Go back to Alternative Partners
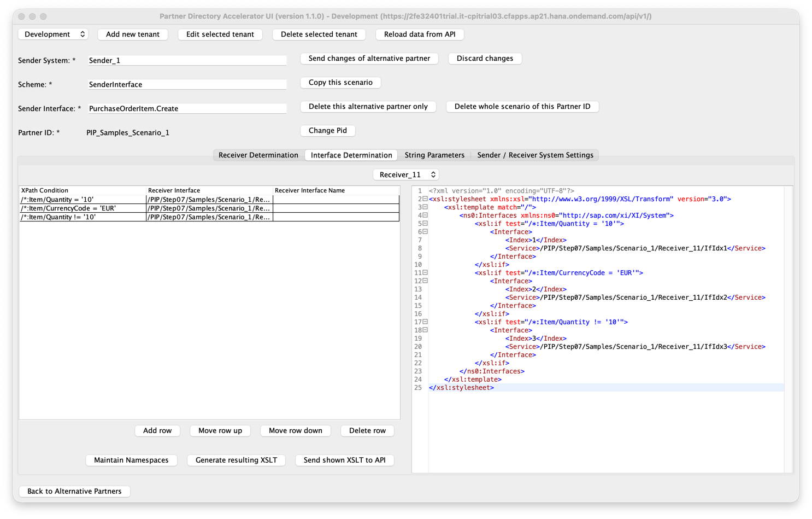Image resolution: width=812 pixels, height=519 pixels. click(x=74, y=491)
